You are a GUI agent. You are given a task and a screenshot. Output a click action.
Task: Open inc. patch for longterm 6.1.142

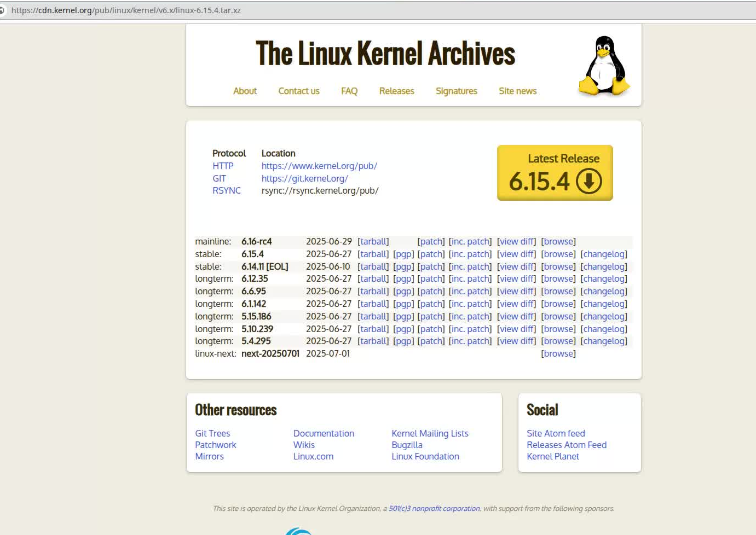click(470, 304)
